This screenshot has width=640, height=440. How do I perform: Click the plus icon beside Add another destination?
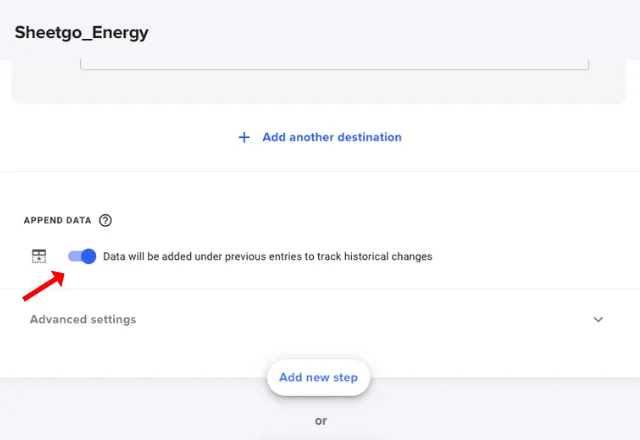pos(244,137)
